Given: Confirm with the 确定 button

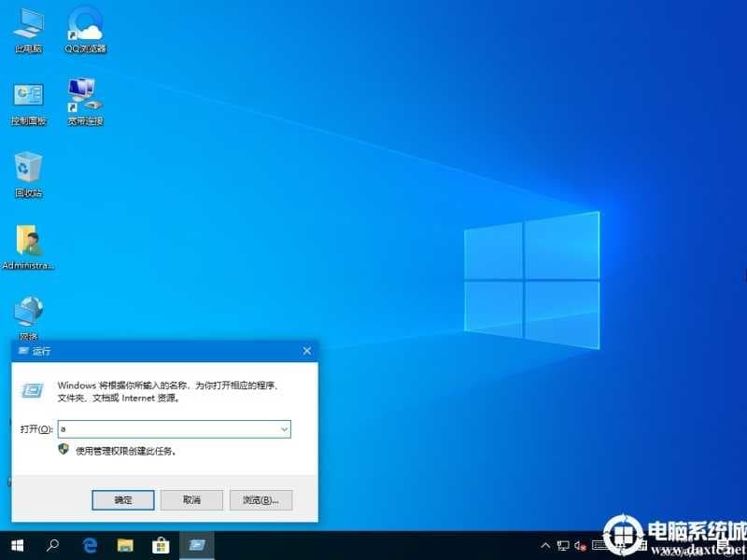Looking at the screenshot, I should pyautogui.click(x=123, y=500).
